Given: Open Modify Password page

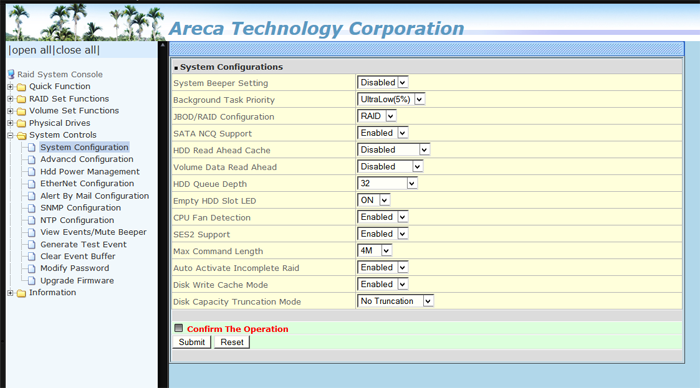Looking at the screenshot, I should pos(75,268).
